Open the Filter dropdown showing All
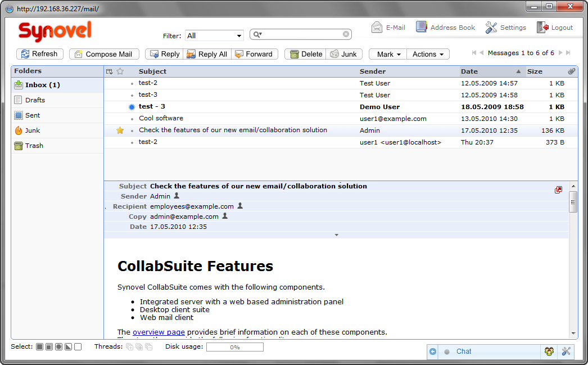This screenshot has height=365, width=588. point(214,35)
